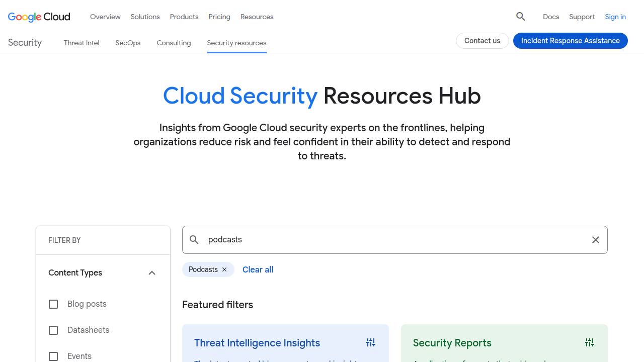Open the Support link

point(582,17)
